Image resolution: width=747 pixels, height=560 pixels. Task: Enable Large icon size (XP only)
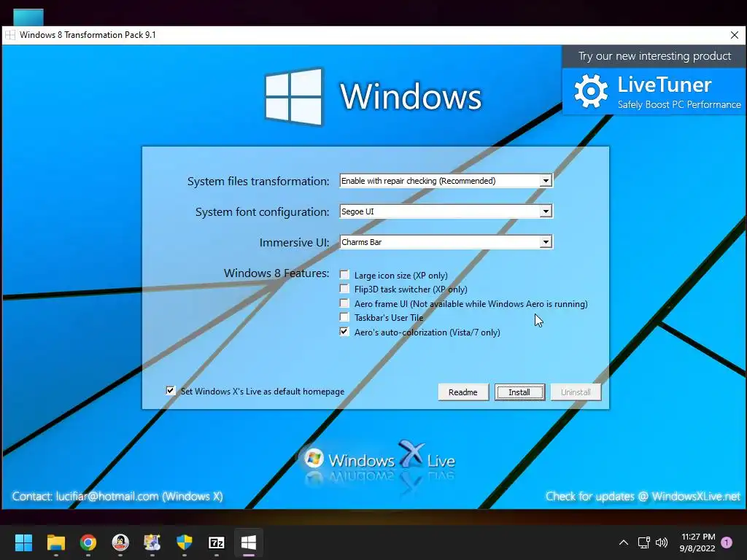pos(344,275)
